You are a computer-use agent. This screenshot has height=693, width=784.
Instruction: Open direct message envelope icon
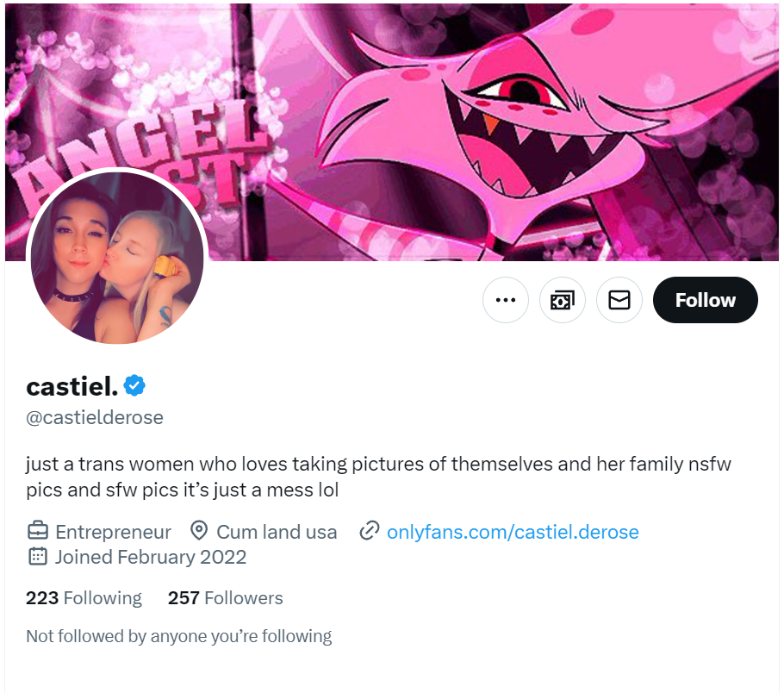(x=619, y=300)
